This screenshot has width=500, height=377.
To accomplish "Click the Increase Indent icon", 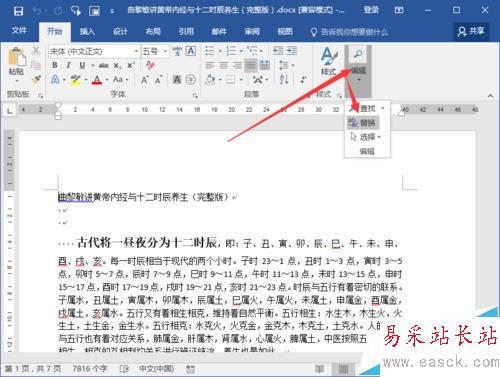I will [292, 51].
